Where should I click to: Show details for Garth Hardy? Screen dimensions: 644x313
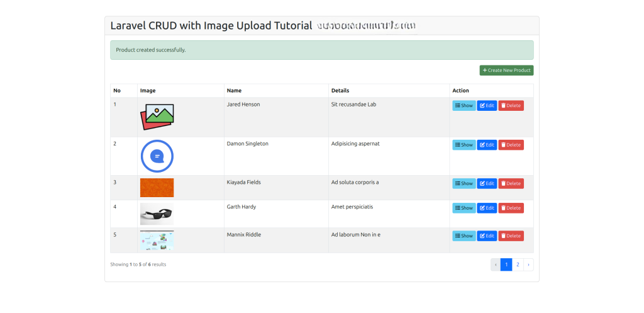464,208
